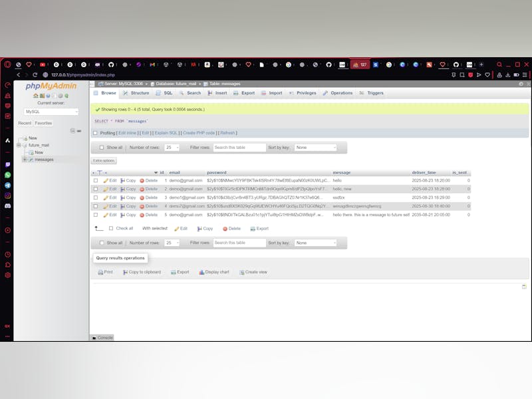Go back with the browser back arrow

coord(19,74)
